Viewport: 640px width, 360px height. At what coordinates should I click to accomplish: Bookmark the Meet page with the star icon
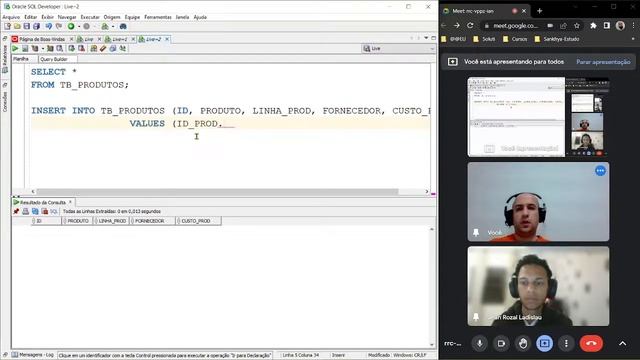[577, 25]
